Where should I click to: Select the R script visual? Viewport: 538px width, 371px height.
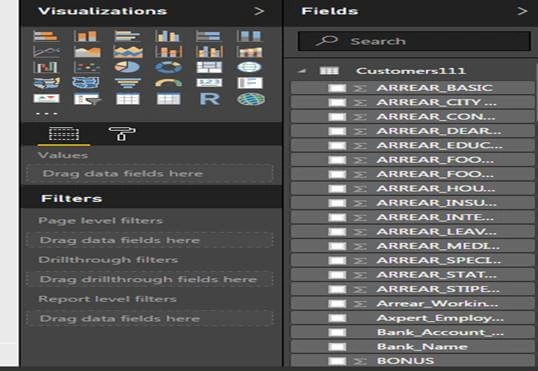pyautogui.click(x=210, y=99)
